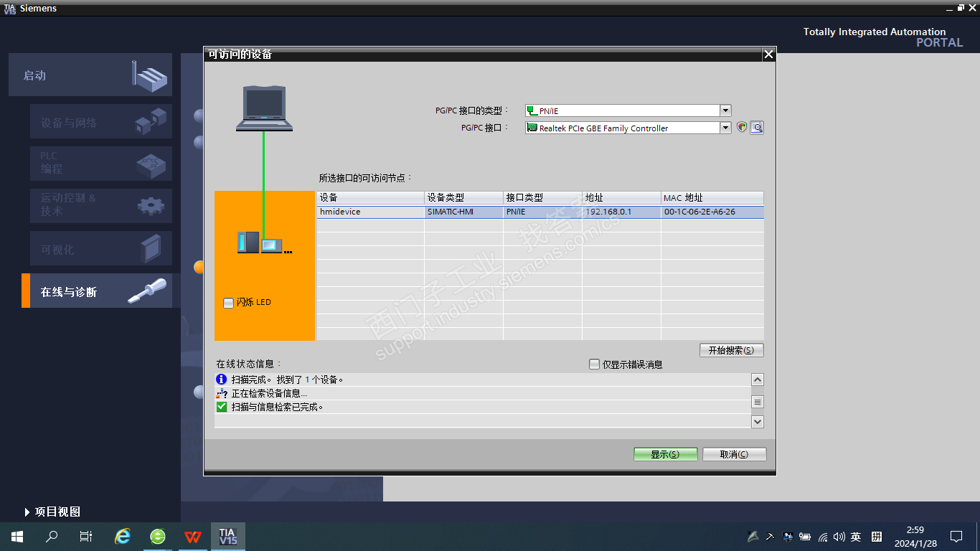Enable the 闪烁 LED checkbox
Screen dimensions: 980x551
point(229,303)
